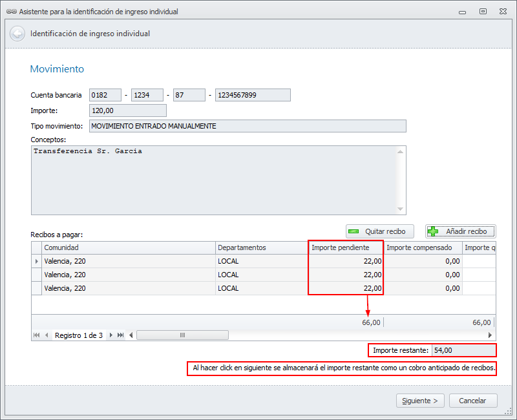Click the grid horizontal scrollbar thumb
This screenshot has height=420, width=517.
click(182, 335)
